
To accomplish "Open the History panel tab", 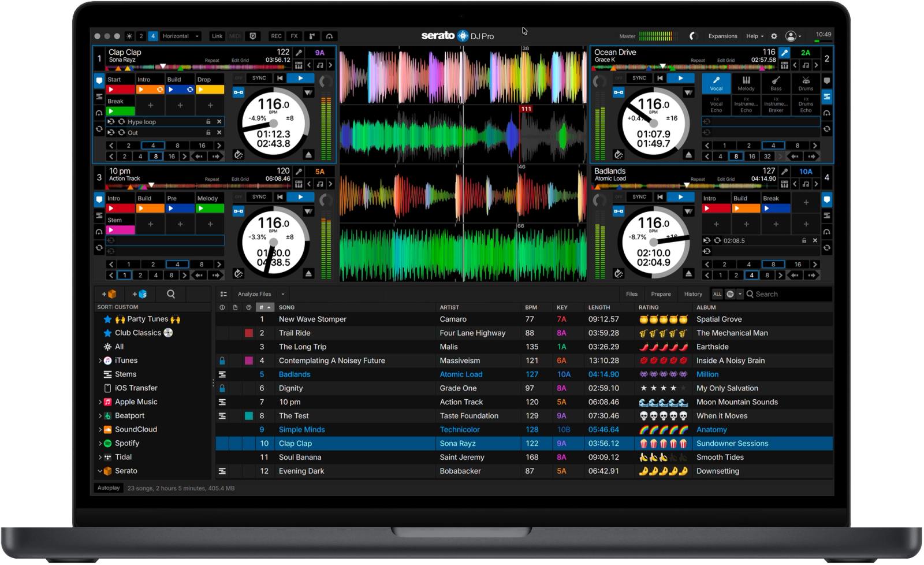I will [x=693, y=294].
